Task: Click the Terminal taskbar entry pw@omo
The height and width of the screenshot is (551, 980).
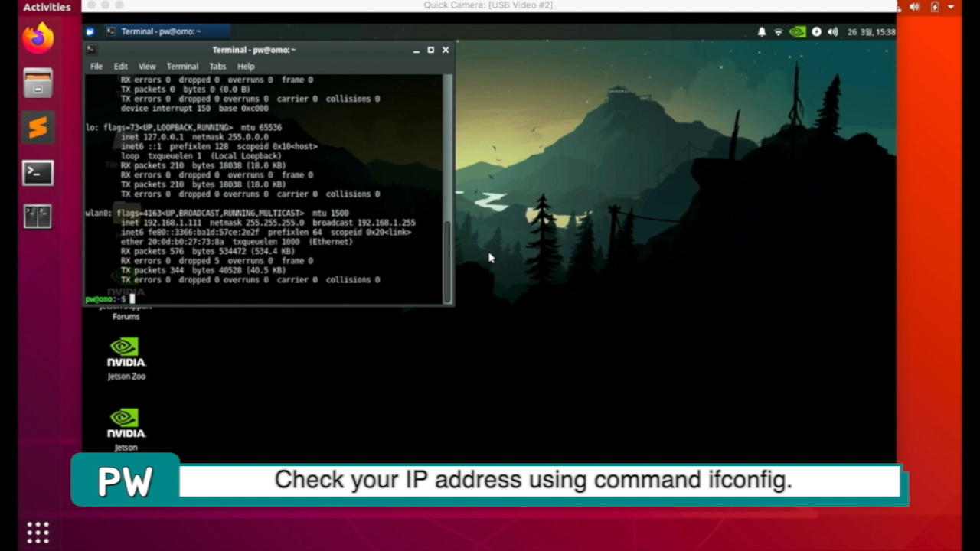Action: pos(166,31)
